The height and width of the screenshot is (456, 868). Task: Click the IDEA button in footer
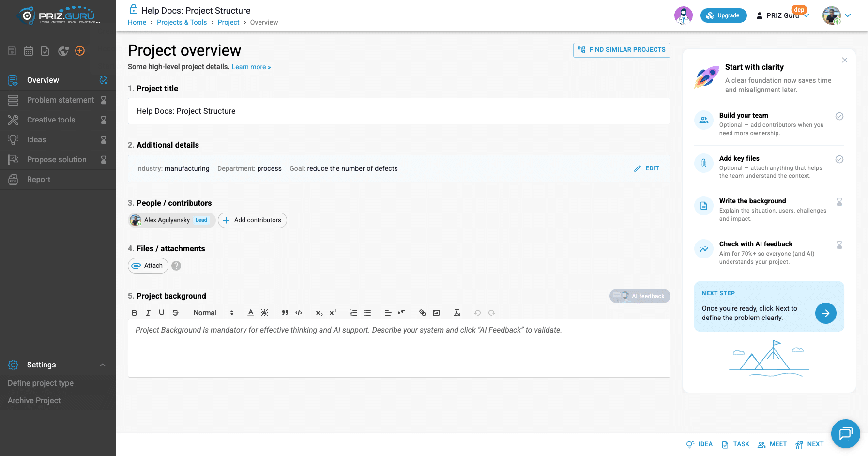pos(700,444)
